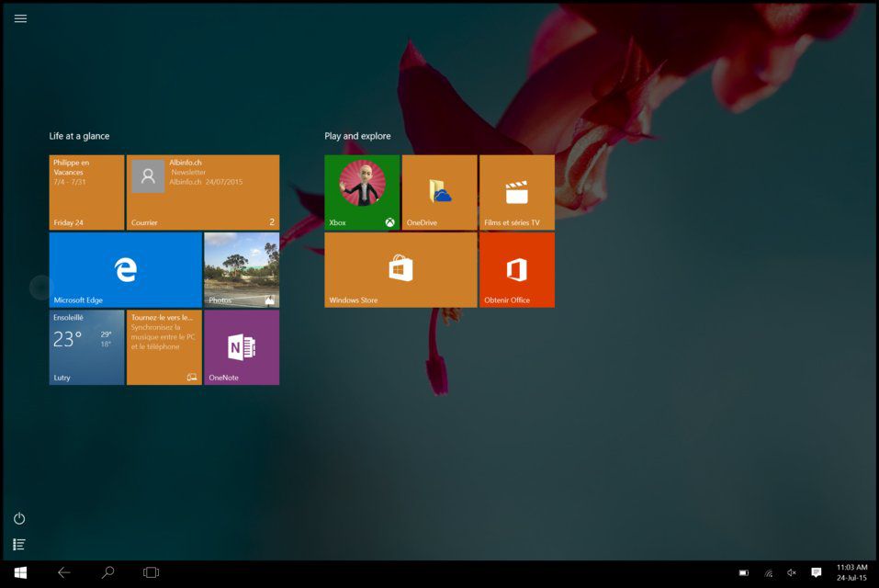The image size is (879, 588).
Task: Open the Courrier mail tile
Action: tap(202, 191)
